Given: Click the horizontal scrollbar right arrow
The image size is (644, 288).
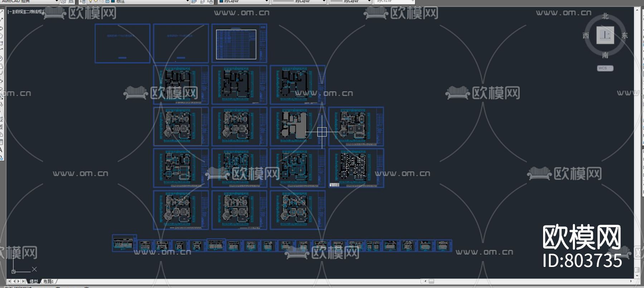Looking at the screenshot, I should point(631,282).
